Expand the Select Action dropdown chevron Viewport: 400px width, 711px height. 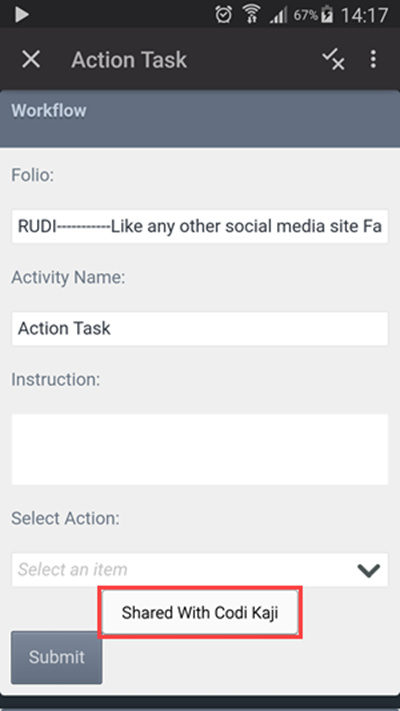click(368, 570)
